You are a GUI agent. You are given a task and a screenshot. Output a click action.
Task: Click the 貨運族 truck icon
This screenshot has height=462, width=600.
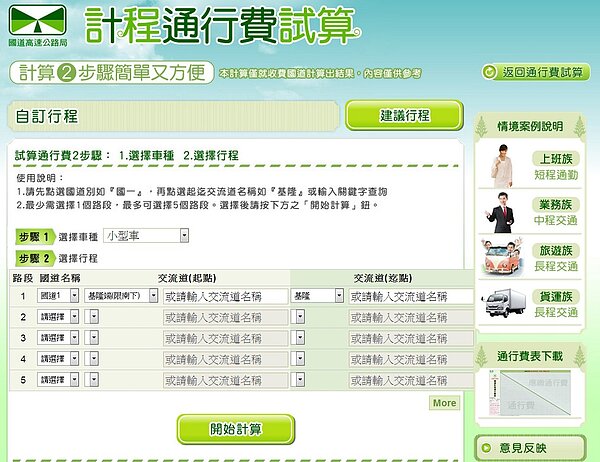pos(502,304)
